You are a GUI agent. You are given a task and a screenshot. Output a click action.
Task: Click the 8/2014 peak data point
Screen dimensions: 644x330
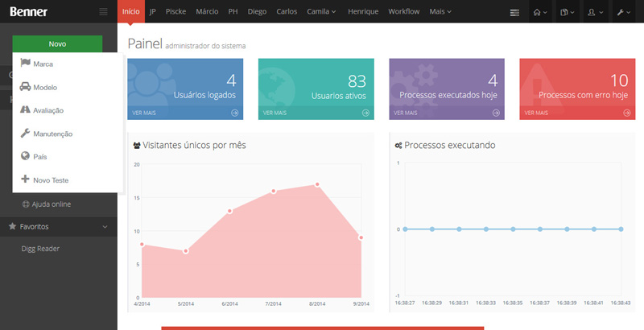pos(317,184)
